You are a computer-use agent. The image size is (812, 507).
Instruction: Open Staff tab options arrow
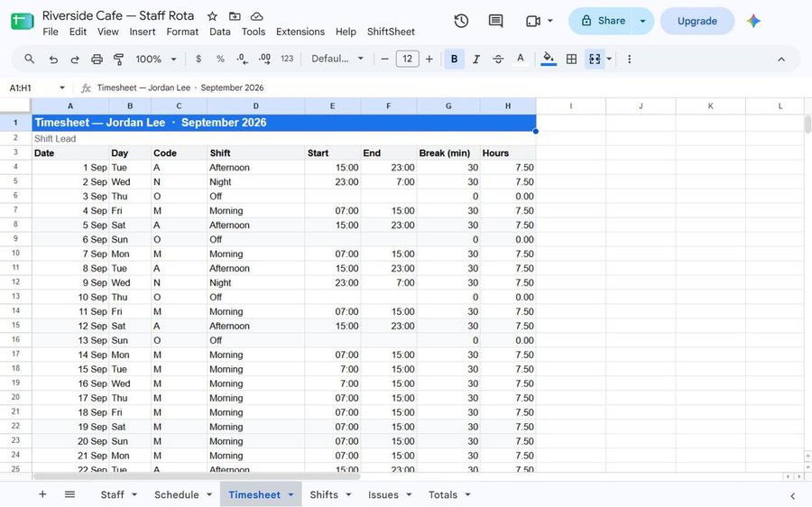(134, 494)
